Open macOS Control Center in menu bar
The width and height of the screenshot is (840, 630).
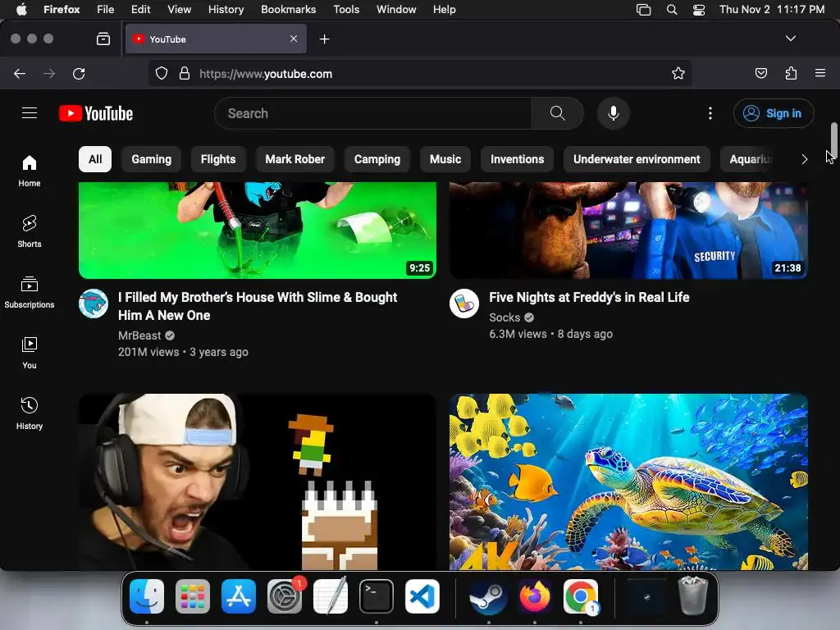[699, 10]
